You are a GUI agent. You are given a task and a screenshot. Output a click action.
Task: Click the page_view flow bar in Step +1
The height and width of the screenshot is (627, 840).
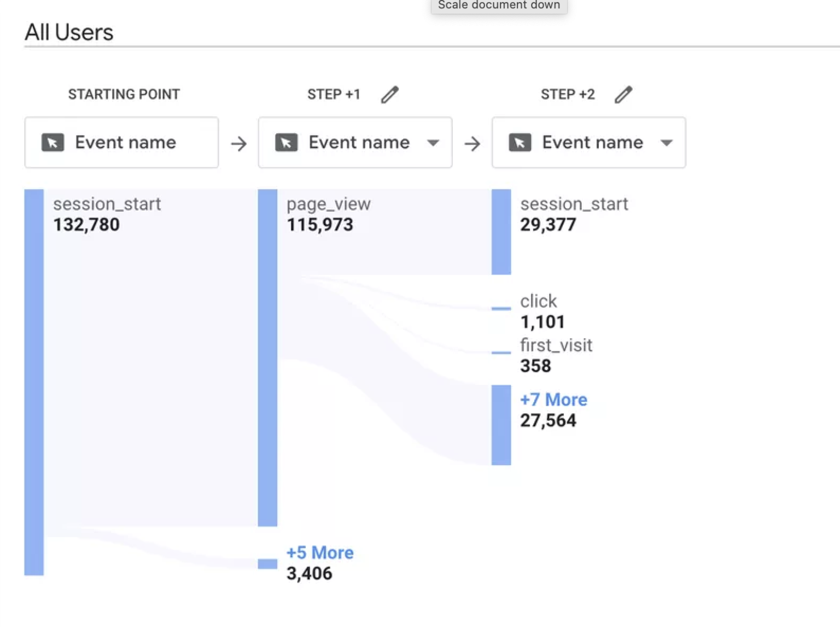(267, 355)
